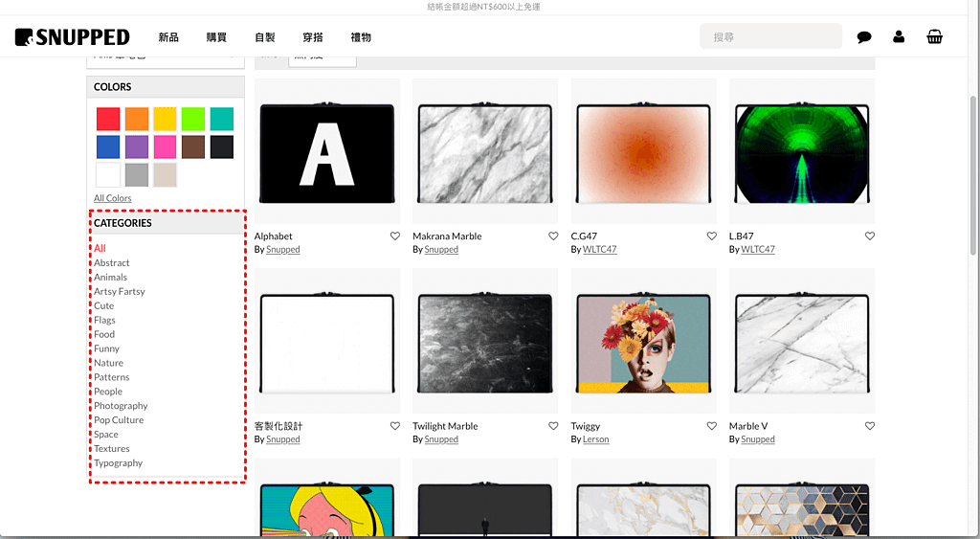Select the gray color swatch
Viewport: 980px width, 539px height.
[x=136, y=175]
